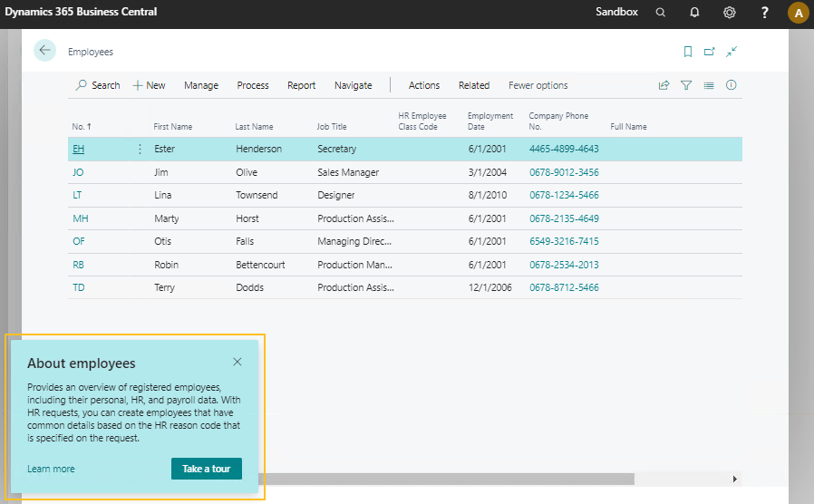
Task: Open the Related menu
Action: (x=473, y=85)
